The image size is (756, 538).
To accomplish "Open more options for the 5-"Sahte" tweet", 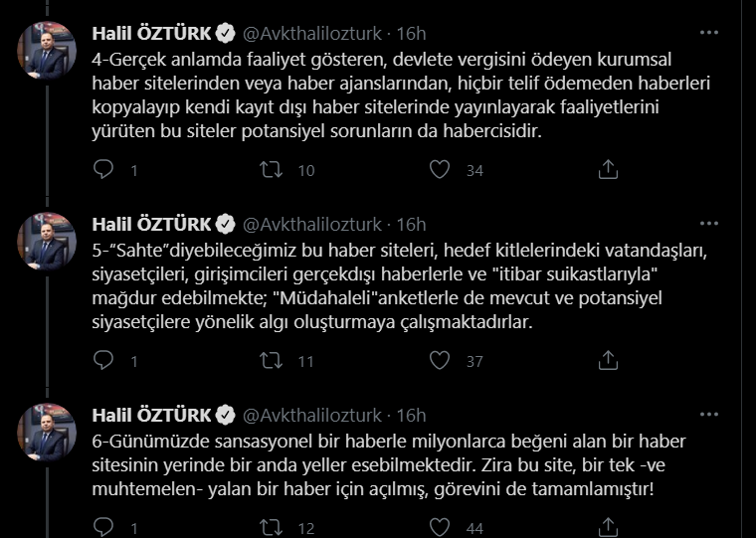I will click(x=709, y=224).
